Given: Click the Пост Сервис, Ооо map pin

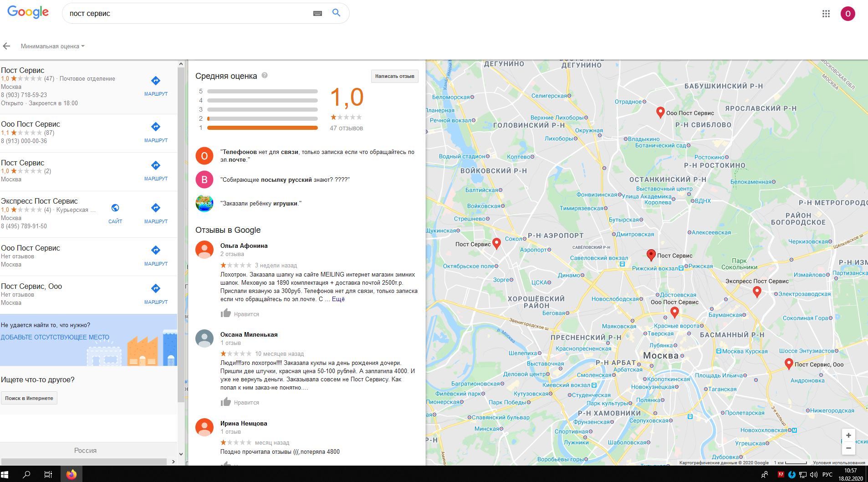Looking at the screenshot, I should click(789, 364).
